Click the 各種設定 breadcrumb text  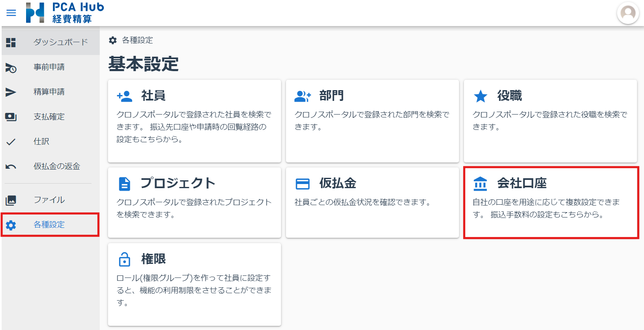pyautogui.click(x=137, y=40)
